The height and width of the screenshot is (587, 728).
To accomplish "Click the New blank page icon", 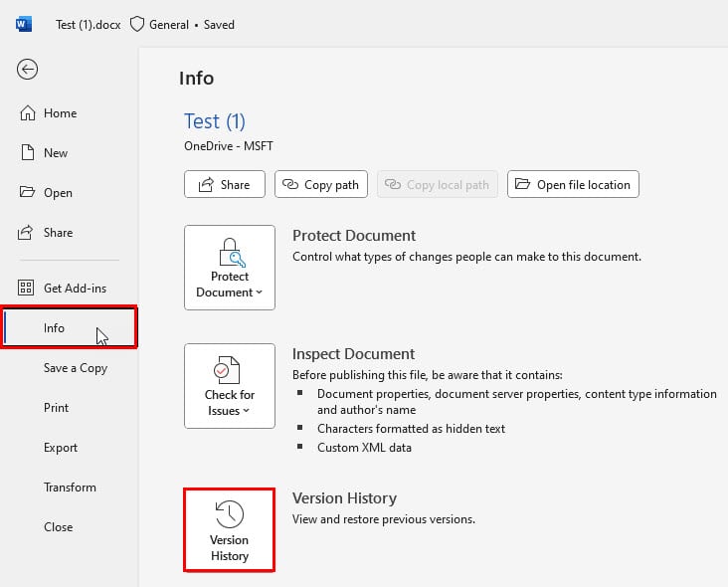I will pyautogui.click(x=28, y=153).
